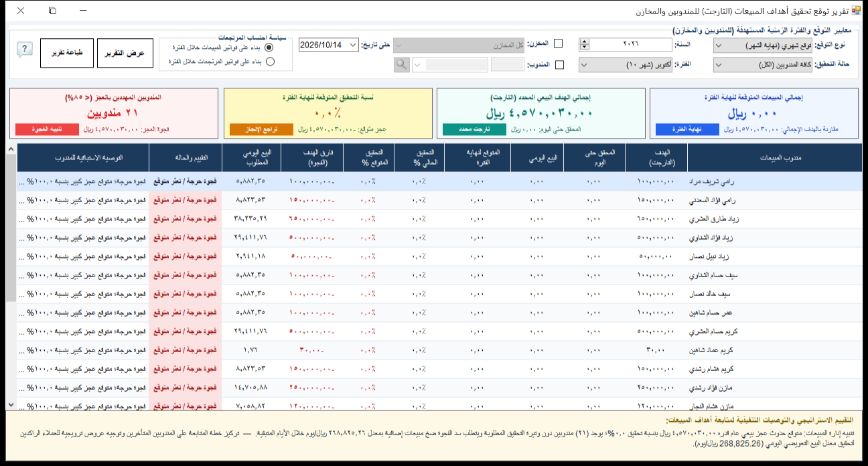Click the help question mark icon
Screen dimensions: 868x466
[25, 50]
